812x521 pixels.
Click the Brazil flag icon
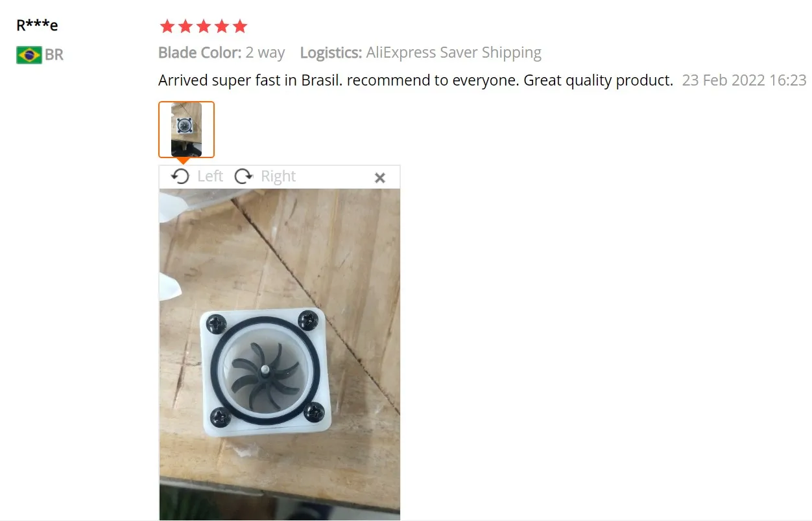(29, 55)
